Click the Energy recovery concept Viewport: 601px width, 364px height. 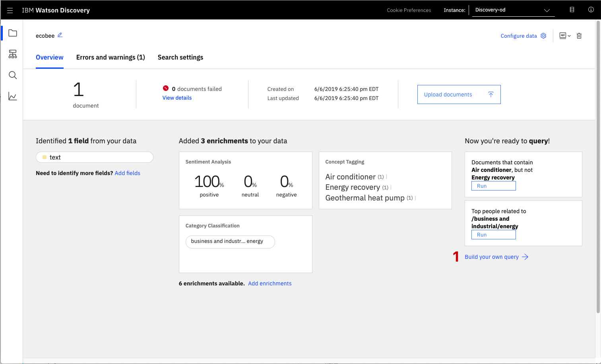(x=353, y=187)
